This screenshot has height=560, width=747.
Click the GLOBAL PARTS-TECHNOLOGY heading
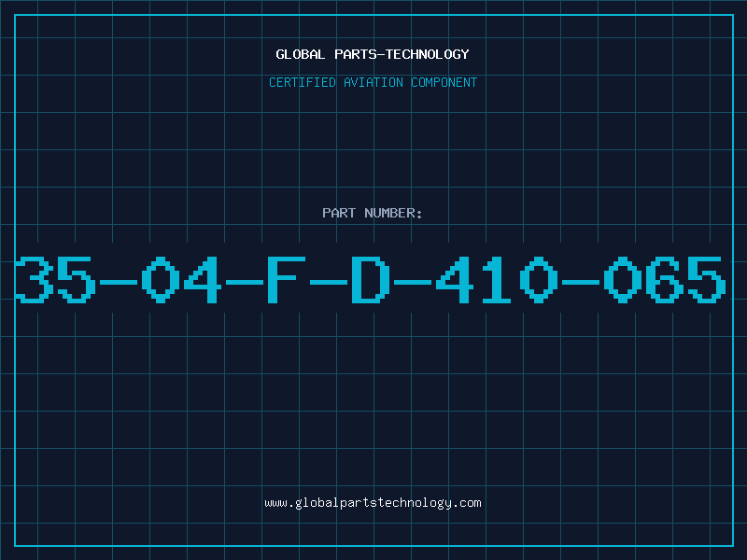point(373,54)
